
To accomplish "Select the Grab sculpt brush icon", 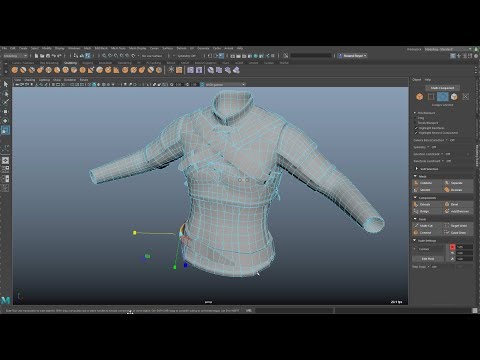I will 40,70.
